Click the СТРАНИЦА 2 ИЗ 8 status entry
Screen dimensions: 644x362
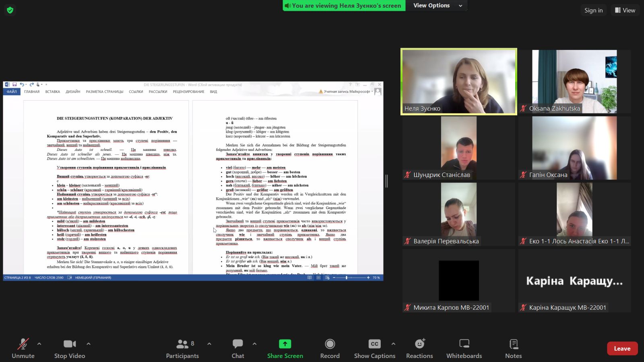click(17, 278)
